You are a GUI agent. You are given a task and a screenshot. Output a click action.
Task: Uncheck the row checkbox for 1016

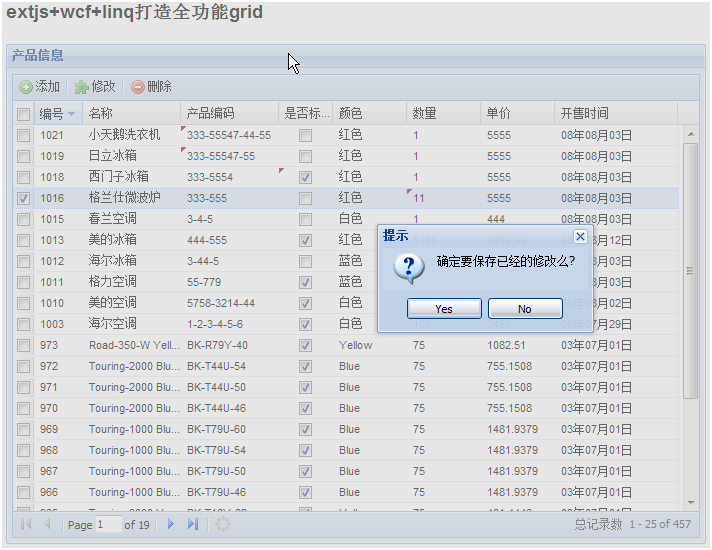[23, 198]
